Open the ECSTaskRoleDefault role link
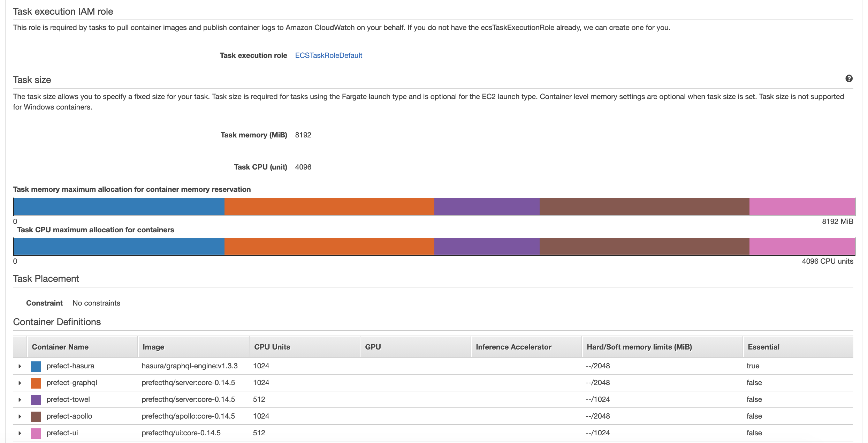This screenshot has height=443, width=868. [328, 55]
